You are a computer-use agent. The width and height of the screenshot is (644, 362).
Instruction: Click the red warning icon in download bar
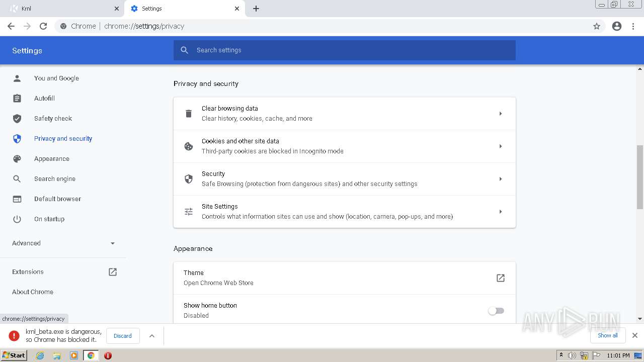pyautogui.click(x=14, y=335)
